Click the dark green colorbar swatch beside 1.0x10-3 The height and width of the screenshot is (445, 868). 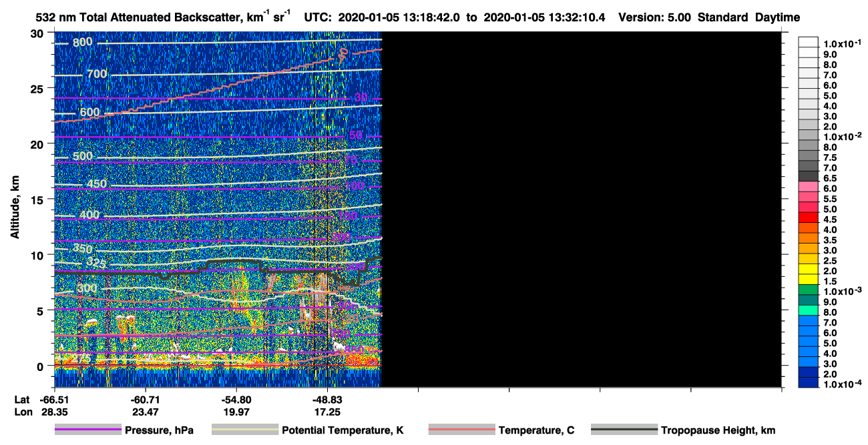click(x=809, y=290)
